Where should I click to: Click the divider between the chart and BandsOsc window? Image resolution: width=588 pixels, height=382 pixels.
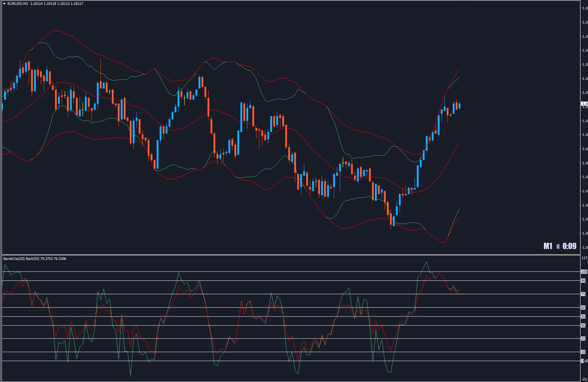point(291,255)
